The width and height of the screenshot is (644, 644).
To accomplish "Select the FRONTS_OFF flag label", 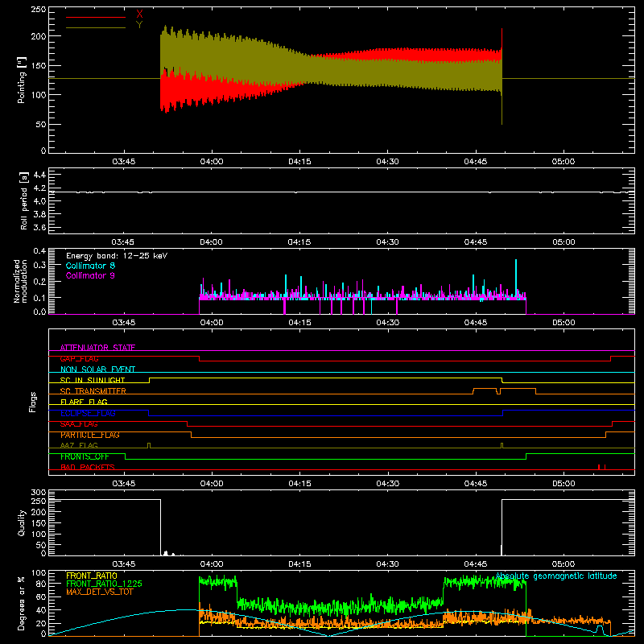I will pos(85,456).
